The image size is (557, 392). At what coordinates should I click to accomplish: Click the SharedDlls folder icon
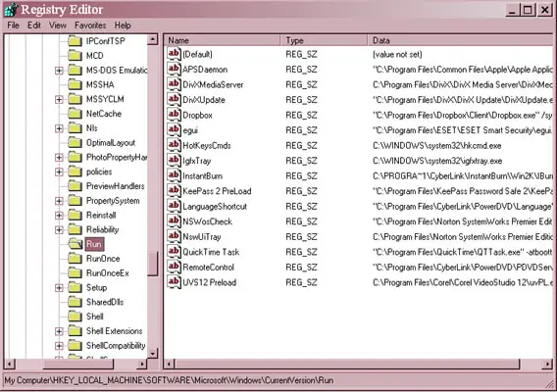point(75,302)
